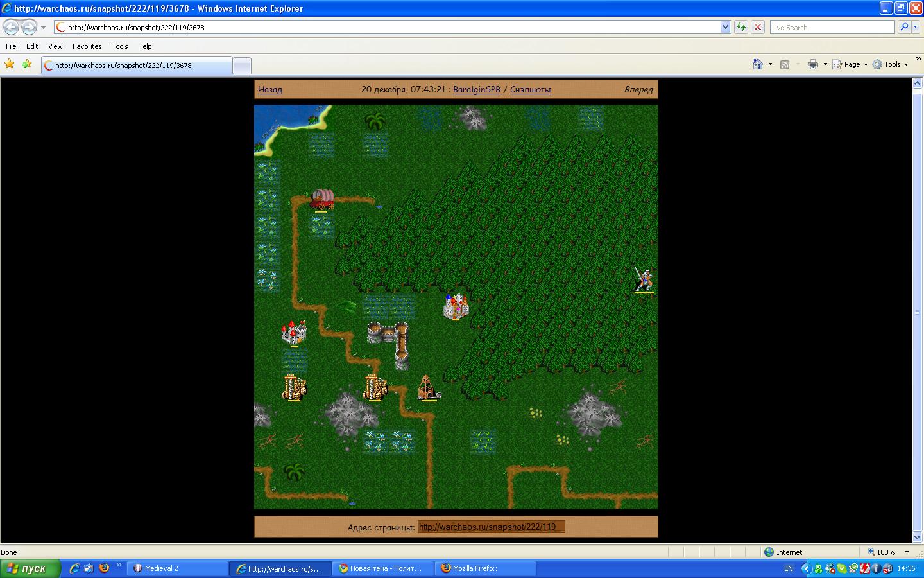Open the File menu
Screen dimensions: 924x578
pos(11,46)
